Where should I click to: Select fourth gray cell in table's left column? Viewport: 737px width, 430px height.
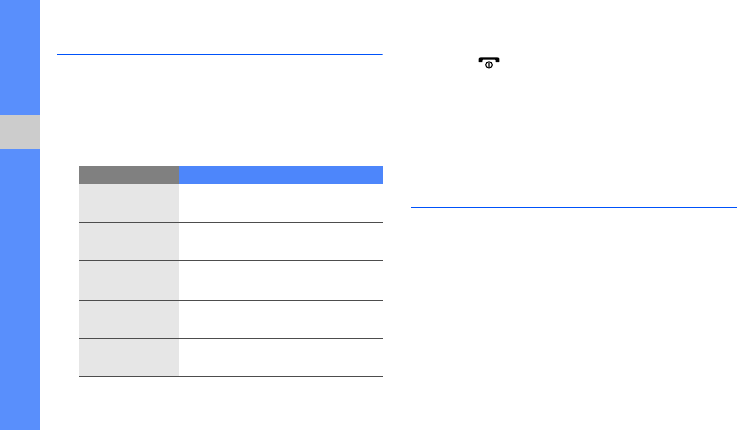(x=129, y=319)
